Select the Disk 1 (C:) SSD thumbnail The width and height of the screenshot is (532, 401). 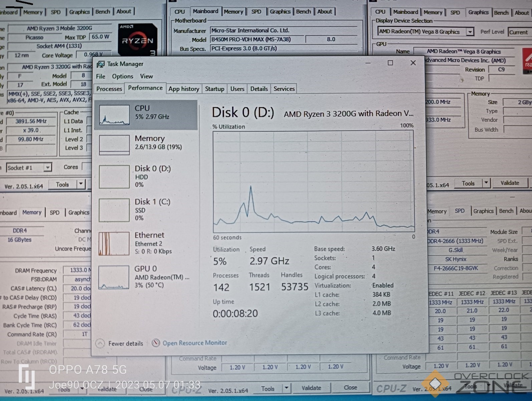pyautogui.click(x=114, y=210)
